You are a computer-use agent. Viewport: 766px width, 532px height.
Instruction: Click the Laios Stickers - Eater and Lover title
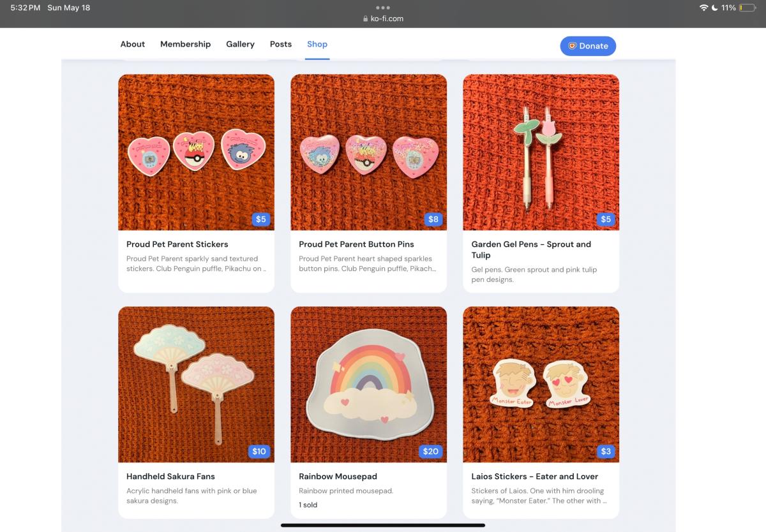click(535, 477)
